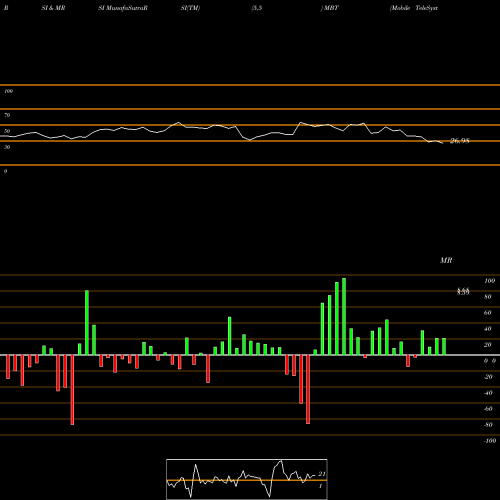Click the tallest green bar in MR histogram
Image resolution: width=500 pixels, height=500 pixels.
point(344,316)
